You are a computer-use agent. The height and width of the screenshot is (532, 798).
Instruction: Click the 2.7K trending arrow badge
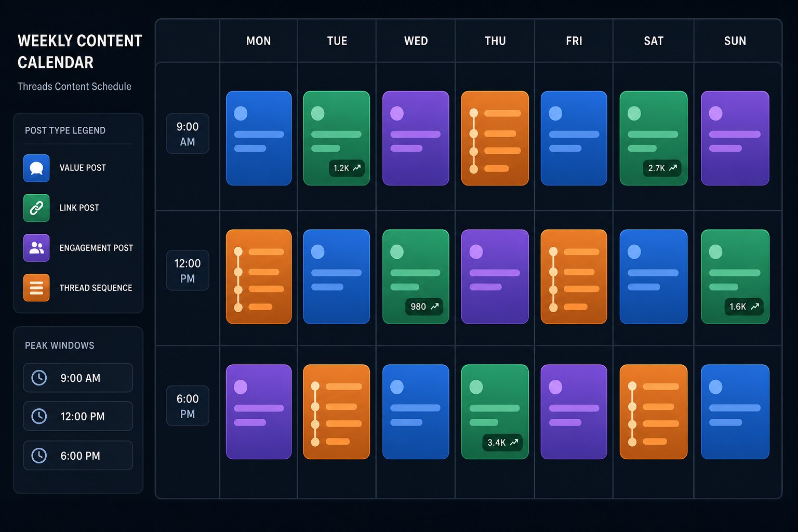tap(662, 168)
